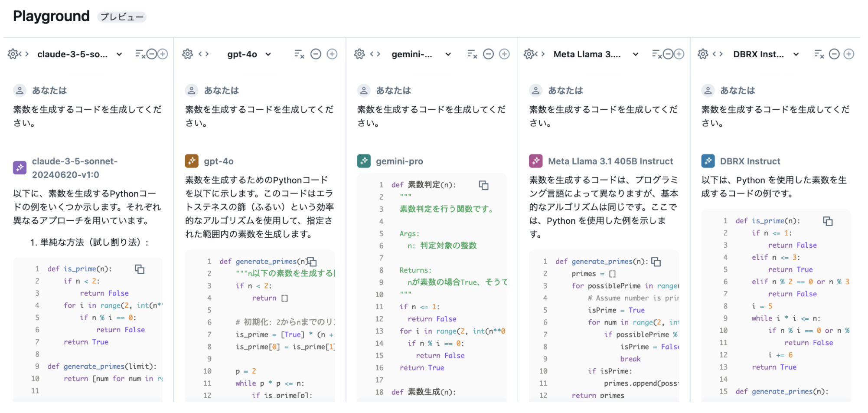Open the Meta Llama 3.... model dropdown
This screenshot has width=868, height=413.
(x=596, y=54)
